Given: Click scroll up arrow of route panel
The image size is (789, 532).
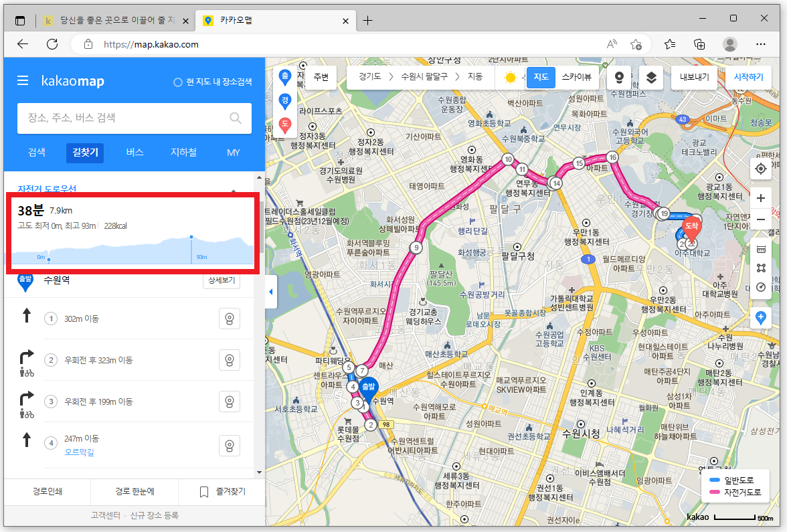Looking at the screenshot, I should (259, 177).
